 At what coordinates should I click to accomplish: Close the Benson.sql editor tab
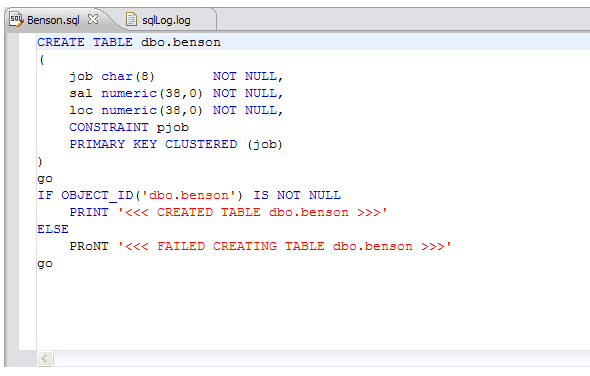[93, 19]
